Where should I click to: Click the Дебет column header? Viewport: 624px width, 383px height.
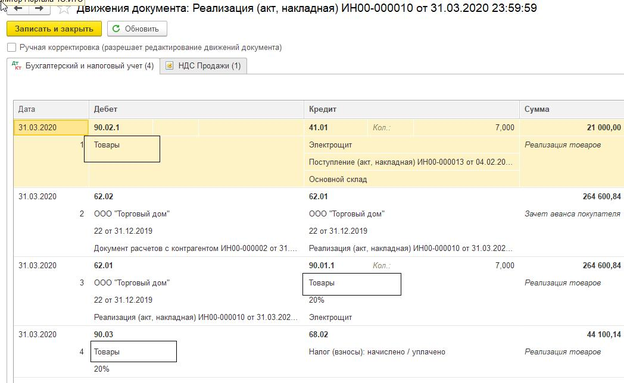(196, 109)
